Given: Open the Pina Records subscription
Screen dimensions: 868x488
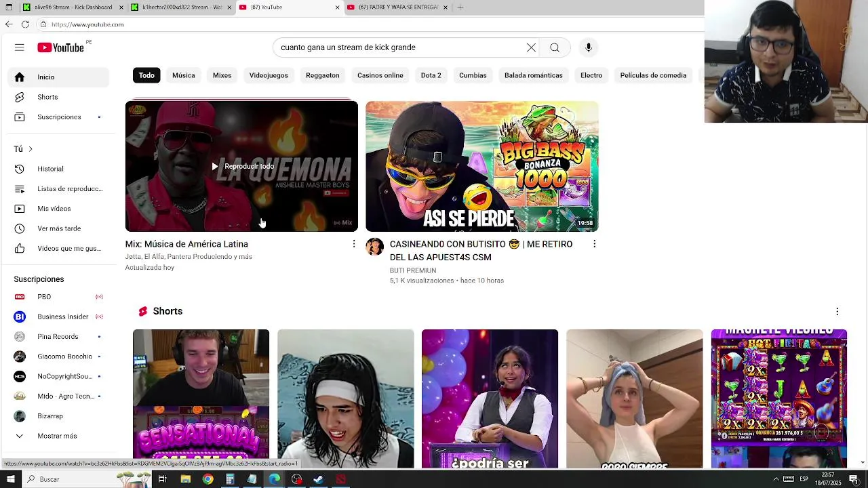Looking at the screenshot, I should (58, 337).
